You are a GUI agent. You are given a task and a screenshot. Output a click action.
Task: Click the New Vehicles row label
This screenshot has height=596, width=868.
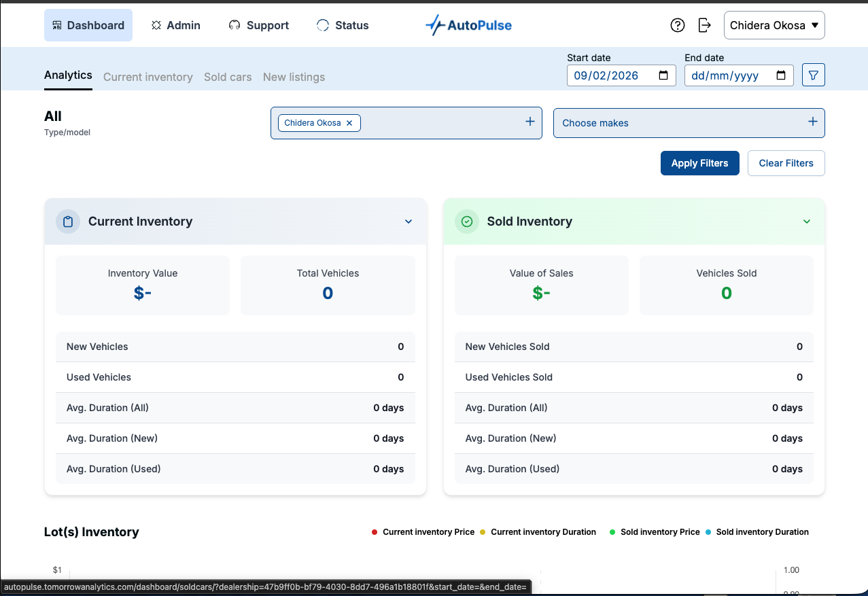[x=97, y=347]
